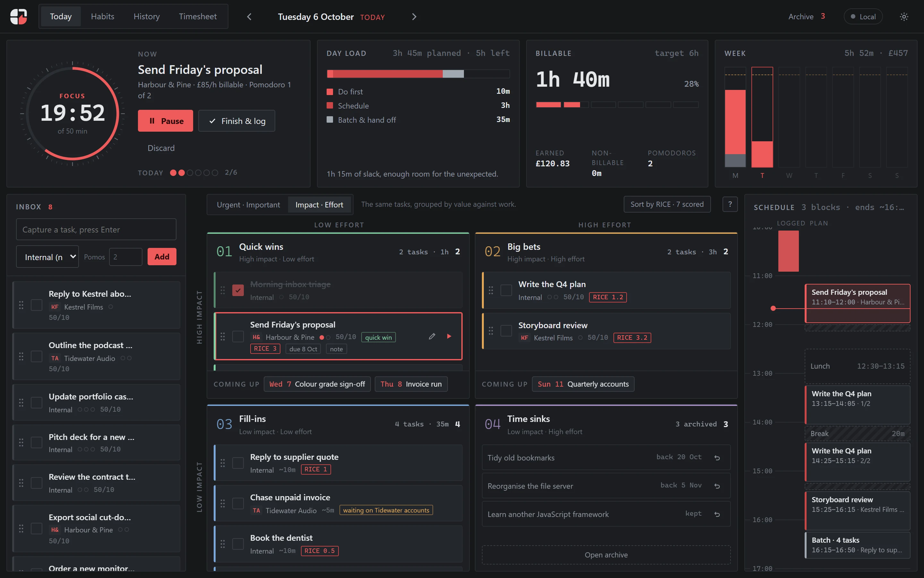This screenshot has width=924, height=578.
Task: Focus the Capture a task input
Action: pos(96,229)
